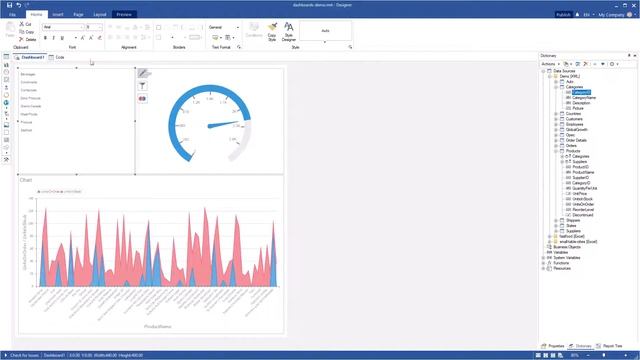The height and width of the screenshot is (360, 640).
Task: Toggle Bold formatting
Action: [x=45, y=38]
